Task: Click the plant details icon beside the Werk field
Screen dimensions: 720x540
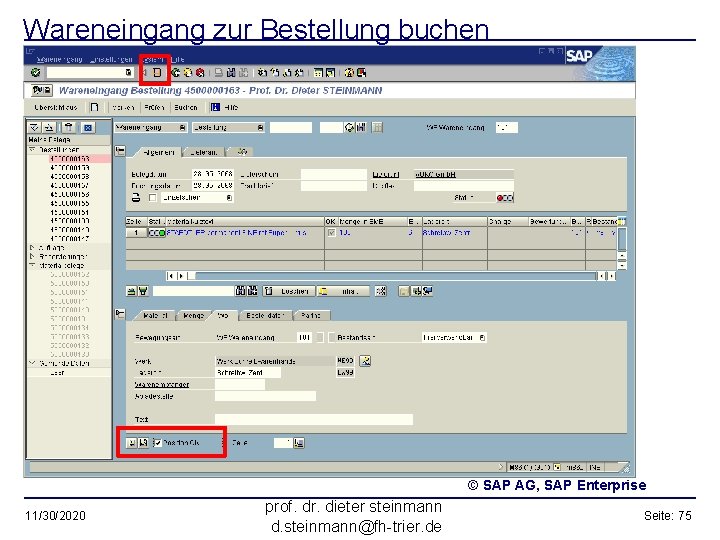Action: [x=365, y=361]
